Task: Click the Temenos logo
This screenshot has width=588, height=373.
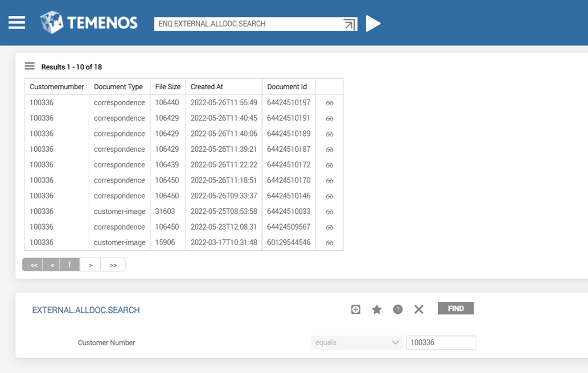Action: pos(89,23)
